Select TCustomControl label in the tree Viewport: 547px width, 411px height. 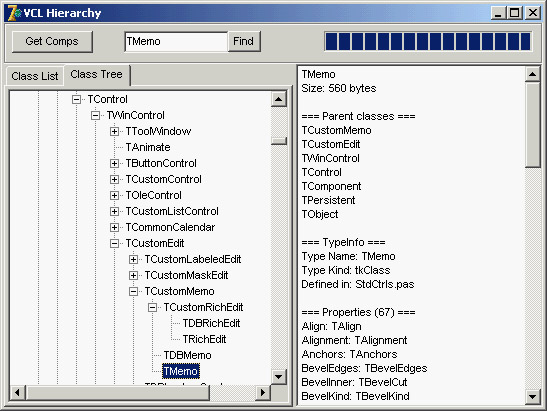[x=164, y=180]
